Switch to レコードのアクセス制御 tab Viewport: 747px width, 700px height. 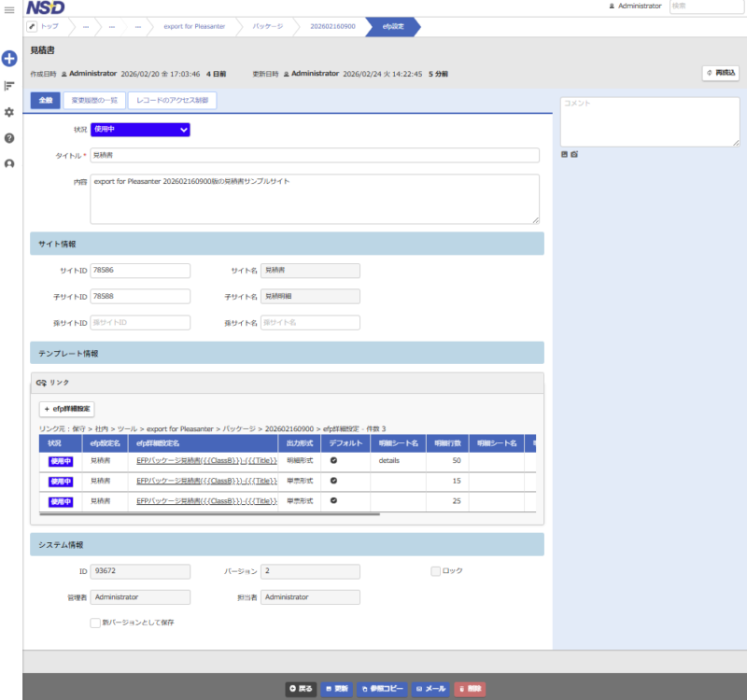pyautogui.click(x=173, y=100)
